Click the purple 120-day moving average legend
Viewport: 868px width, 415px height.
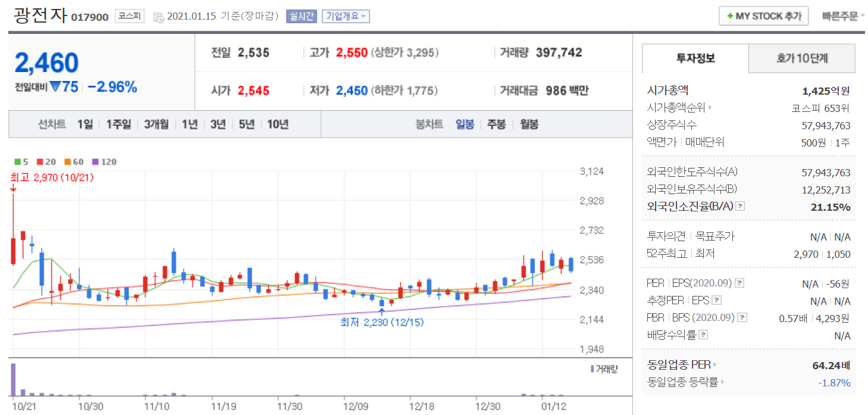[104, 161]
